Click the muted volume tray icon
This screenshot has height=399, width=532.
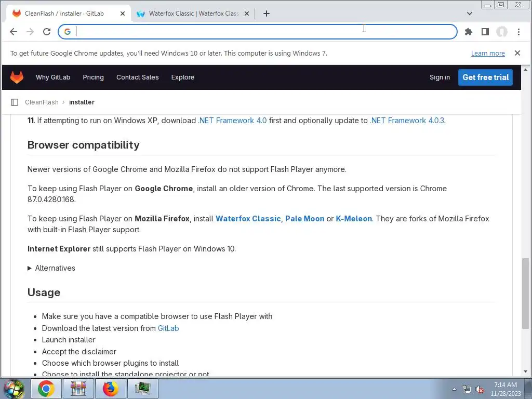[480, 389]
